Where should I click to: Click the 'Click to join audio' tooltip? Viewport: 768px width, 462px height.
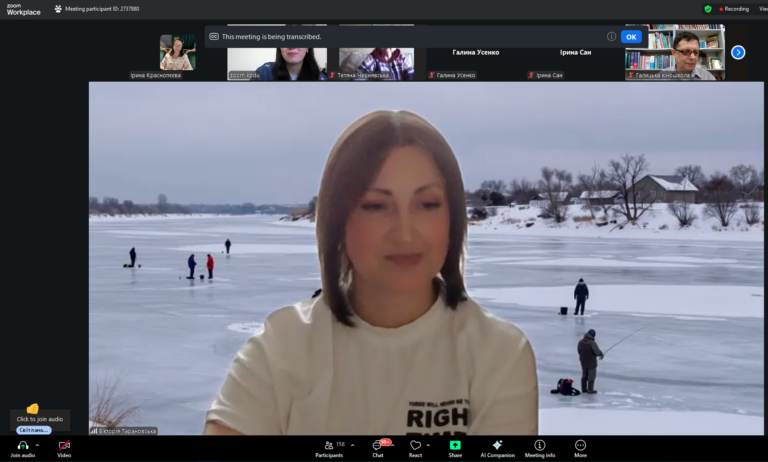[40, 419]
